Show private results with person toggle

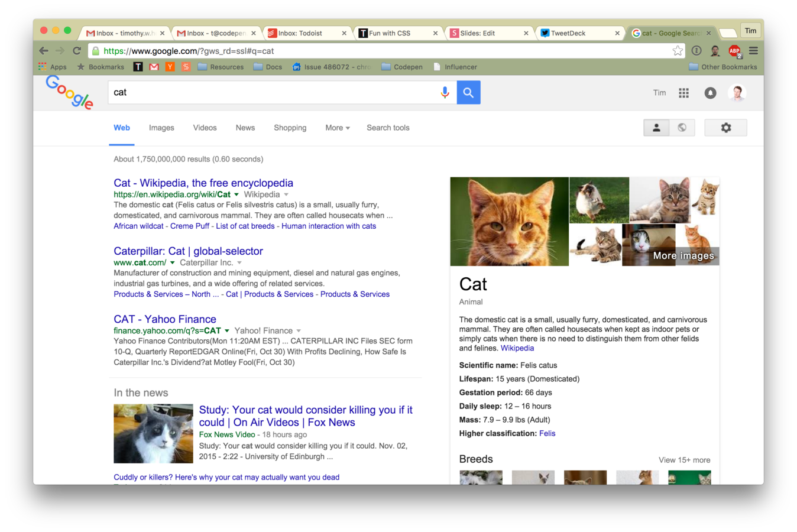coord(656,128)
